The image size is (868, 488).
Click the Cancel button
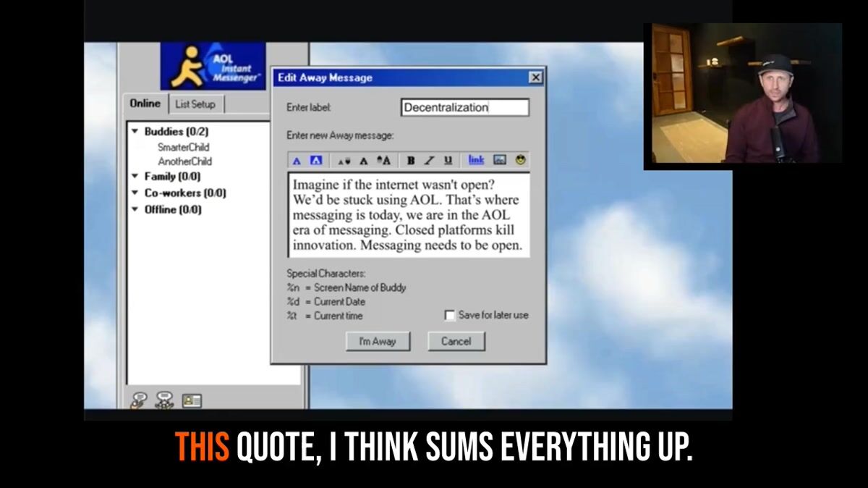(456, 342)
